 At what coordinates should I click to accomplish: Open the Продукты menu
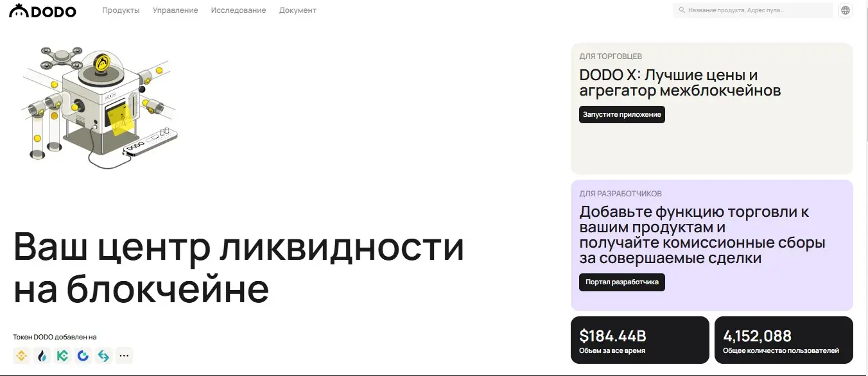tap(121, 10)
